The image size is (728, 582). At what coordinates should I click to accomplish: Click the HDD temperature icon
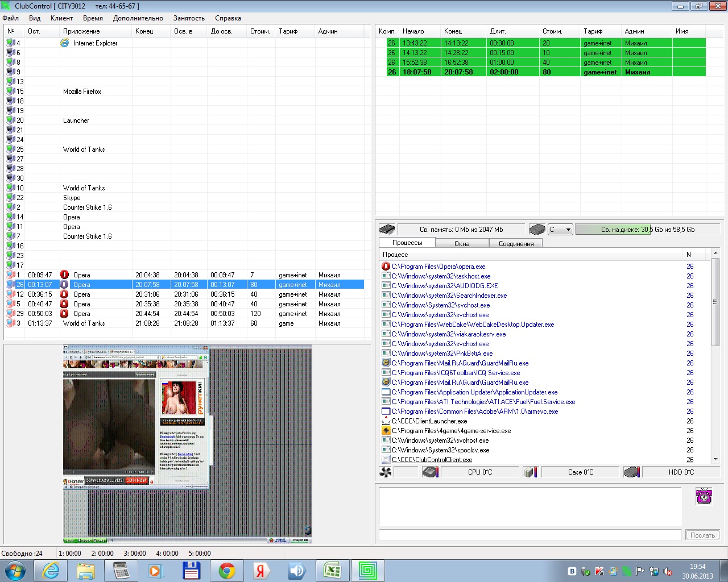point(631,472)
